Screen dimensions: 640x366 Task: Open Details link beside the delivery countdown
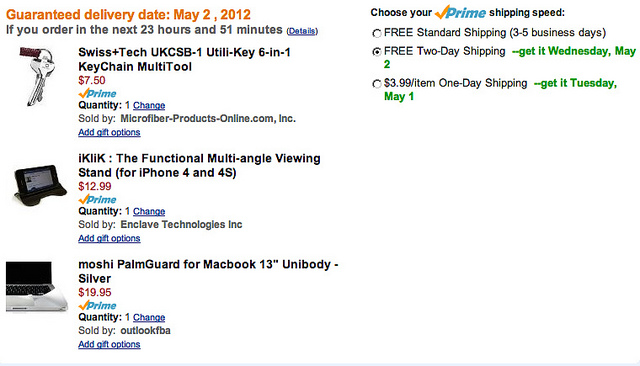point(302,31)
